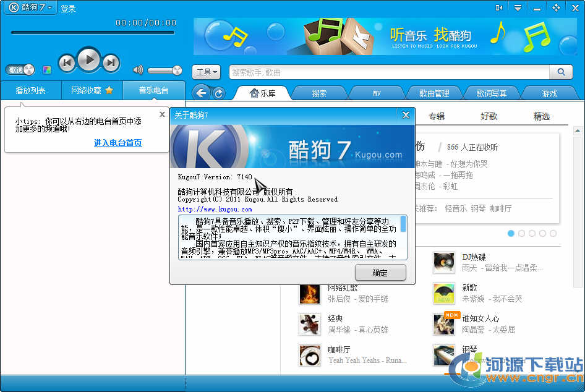Open the 播放列表 playlist tab

coord(31,90)
